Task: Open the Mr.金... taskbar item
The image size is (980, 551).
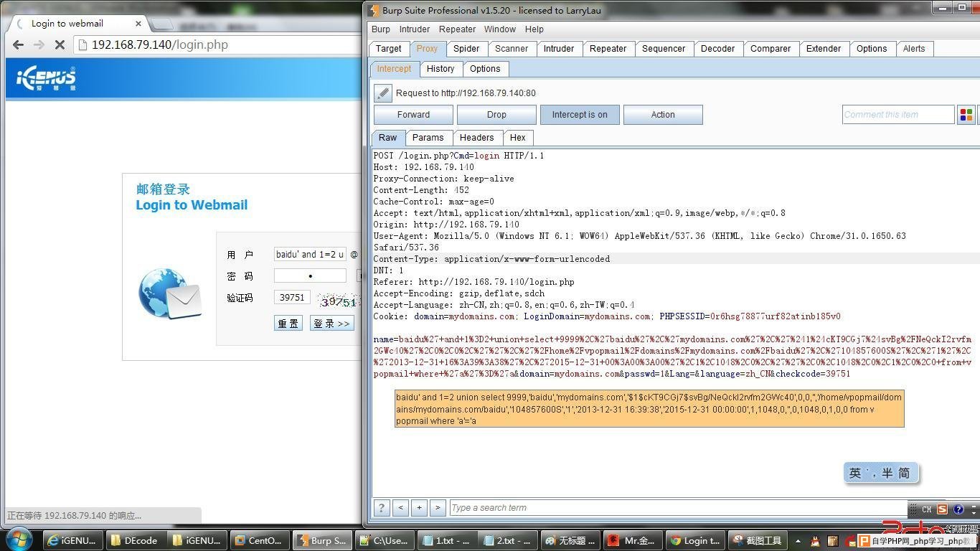Action: click(631, 540)
